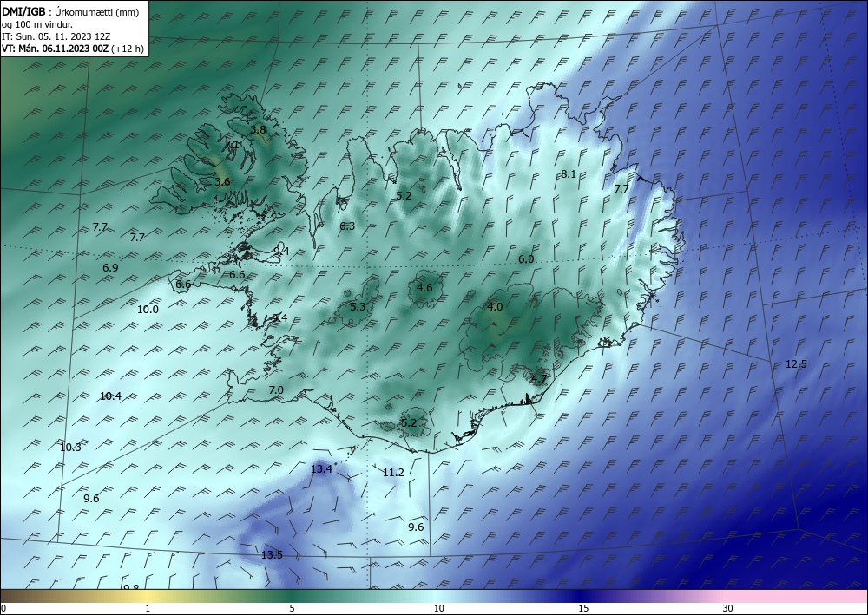Click the '1' tick on color scale
Screen dimensions: 868x615
(x=148, y=609)
